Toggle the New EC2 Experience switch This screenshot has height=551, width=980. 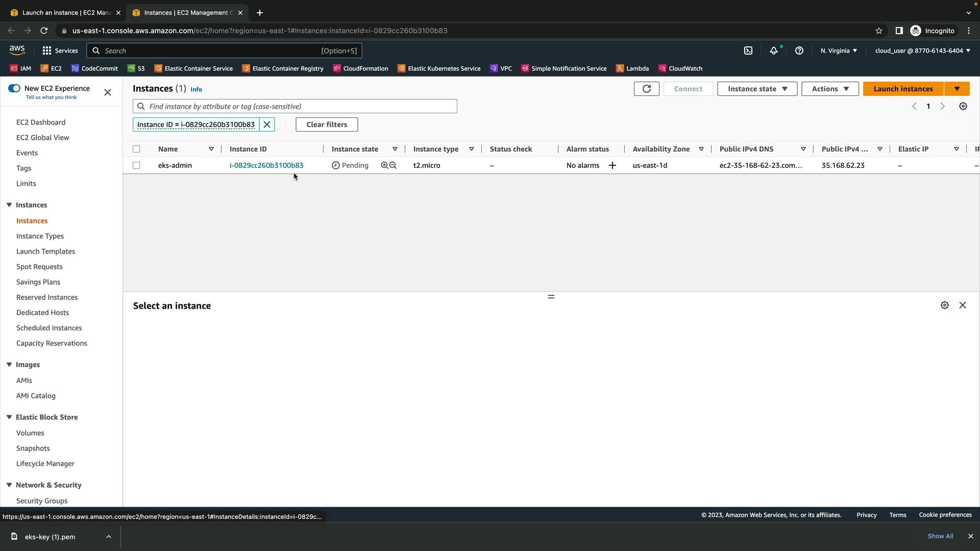pos(14,88)
